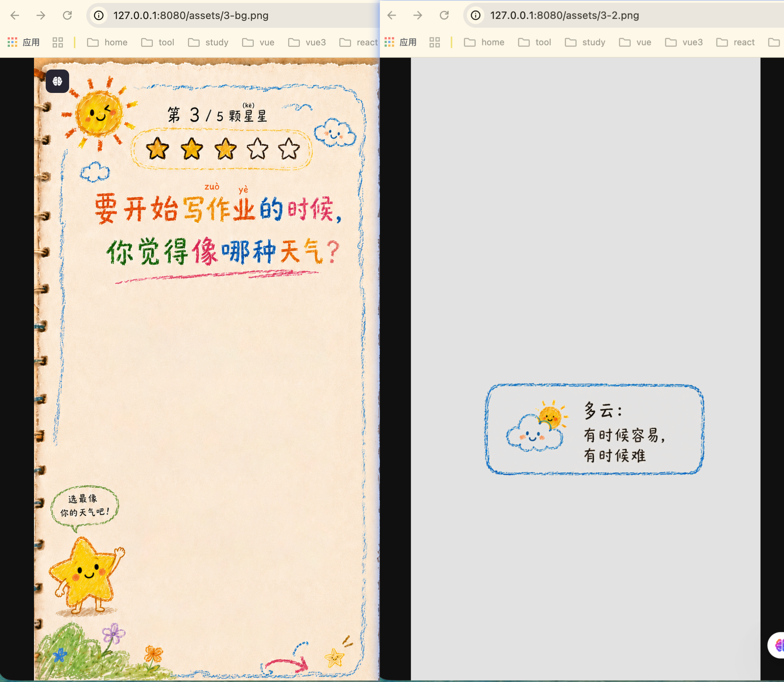The image size is (784, 682).
Task: Open the study bookmark folder in left window
Action: point(208,42)
